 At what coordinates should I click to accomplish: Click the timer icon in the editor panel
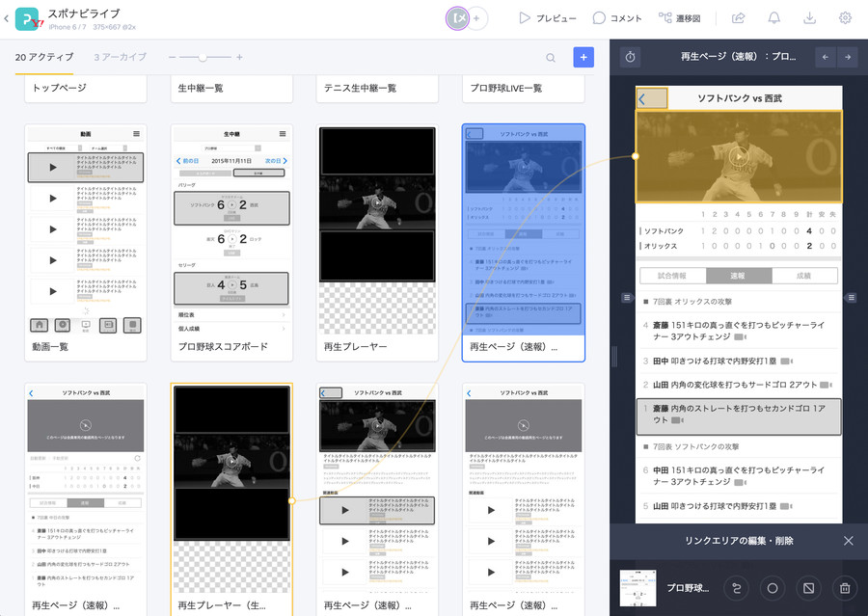[630, 57]
